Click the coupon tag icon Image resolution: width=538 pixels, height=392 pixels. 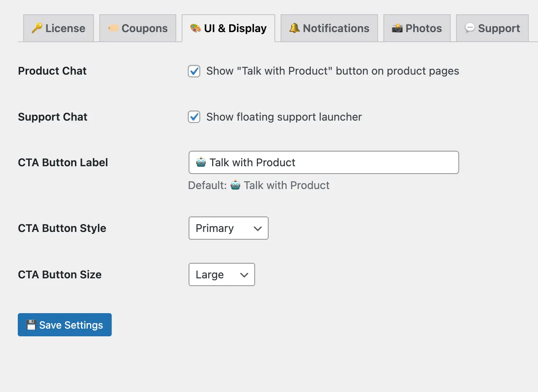click(113, 28)
